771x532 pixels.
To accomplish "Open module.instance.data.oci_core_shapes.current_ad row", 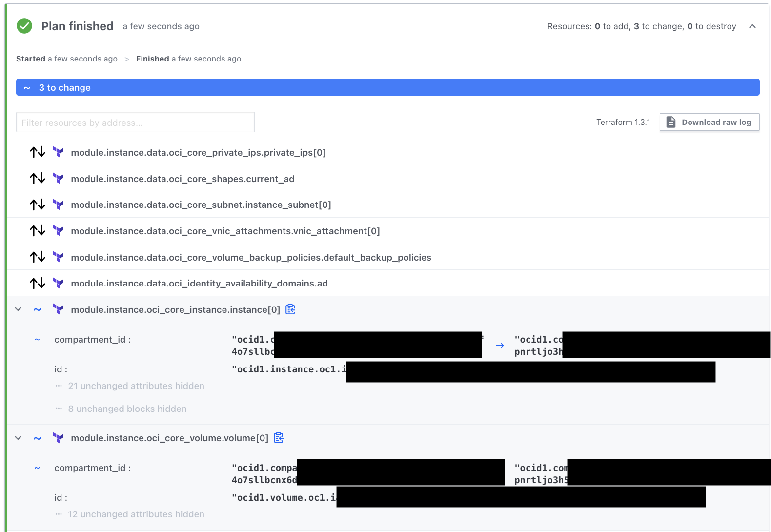I will [387, 179].
